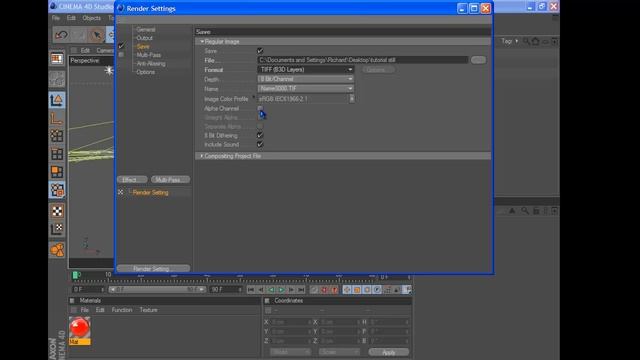This screenshot has width=640, height=360.
Task: Play the animation forwards
Action: coord(281,290)
